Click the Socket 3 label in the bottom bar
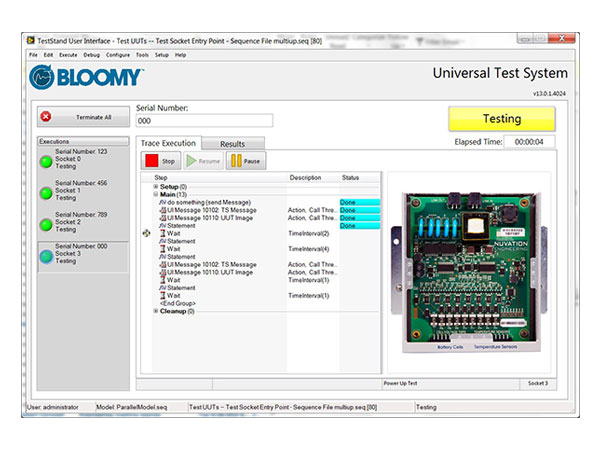600x450 pixels. click(538, 383)
